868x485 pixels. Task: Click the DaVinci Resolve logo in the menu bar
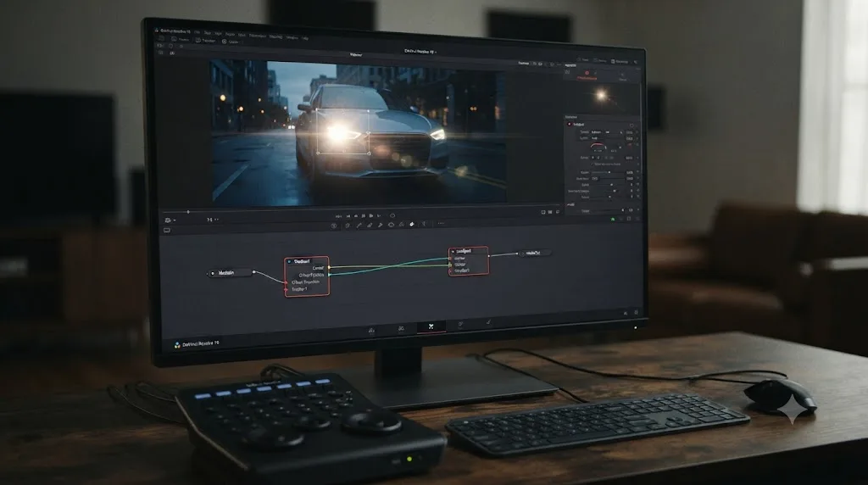click(x=157, y=31)
